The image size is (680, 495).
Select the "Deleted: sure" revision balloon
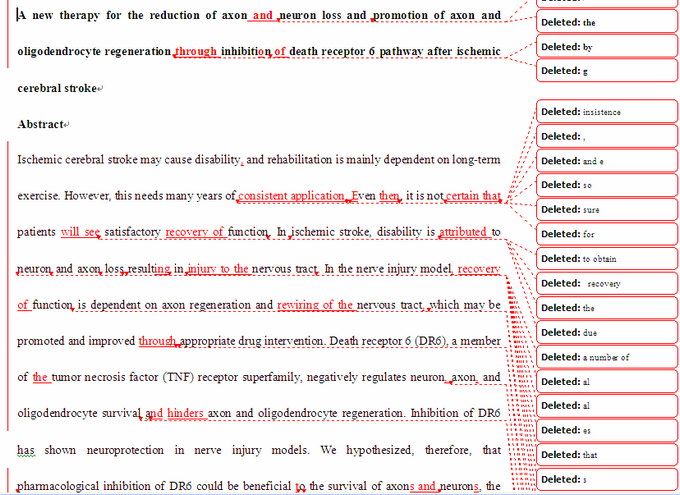pyautogui.click(x=604, y=210)
